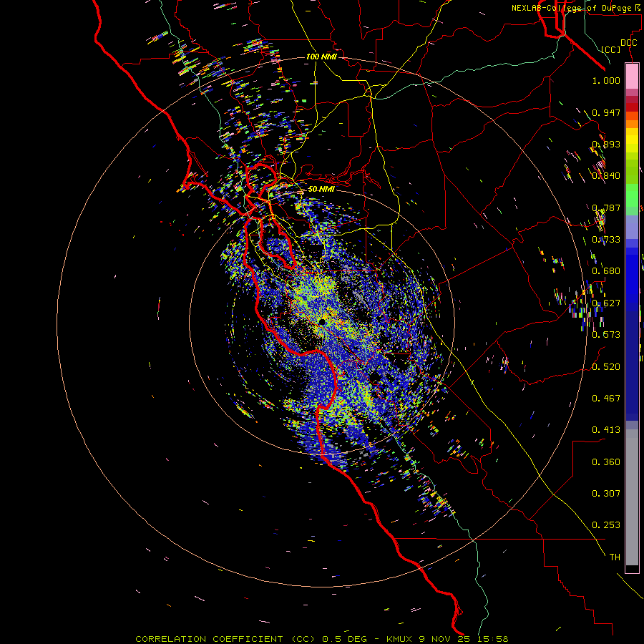The image size is (644, 644).
Task: Select the 0.787 scale value
Action: coord(606,208)
